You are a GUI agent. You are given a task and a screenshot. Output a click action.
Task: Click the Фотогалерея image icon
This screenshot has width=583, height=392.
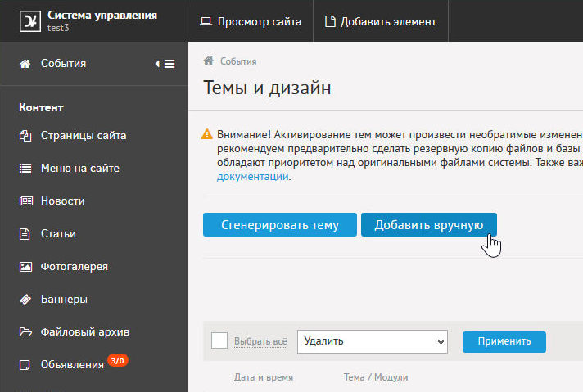click(25, 267)
